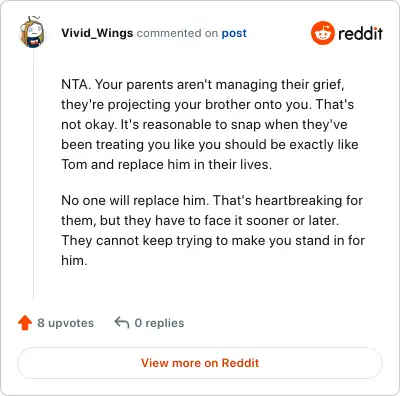Click the paragraph starting "NTA. Your parents"
The image size is (400, 396).
(x=210, y=124)
